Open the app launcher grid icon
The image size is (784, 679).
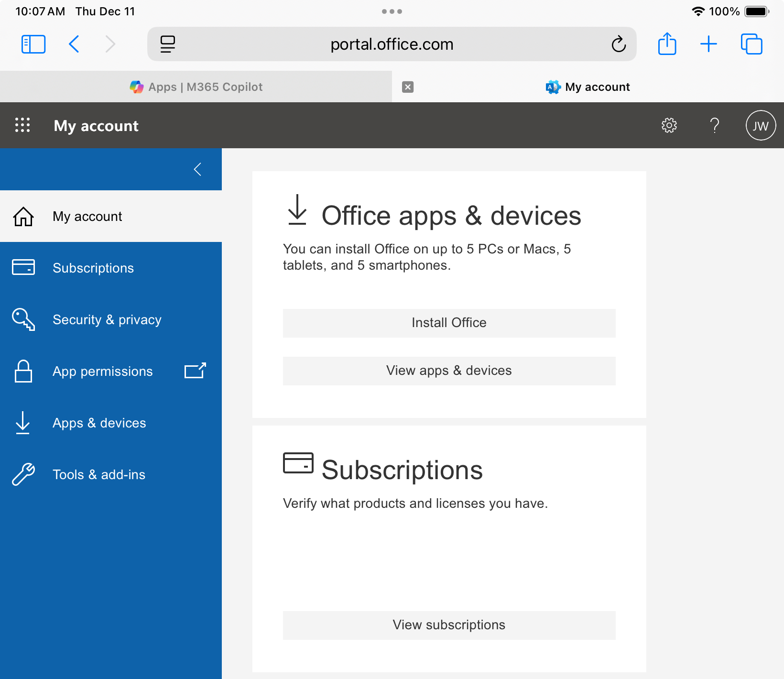tap(22, 125)
